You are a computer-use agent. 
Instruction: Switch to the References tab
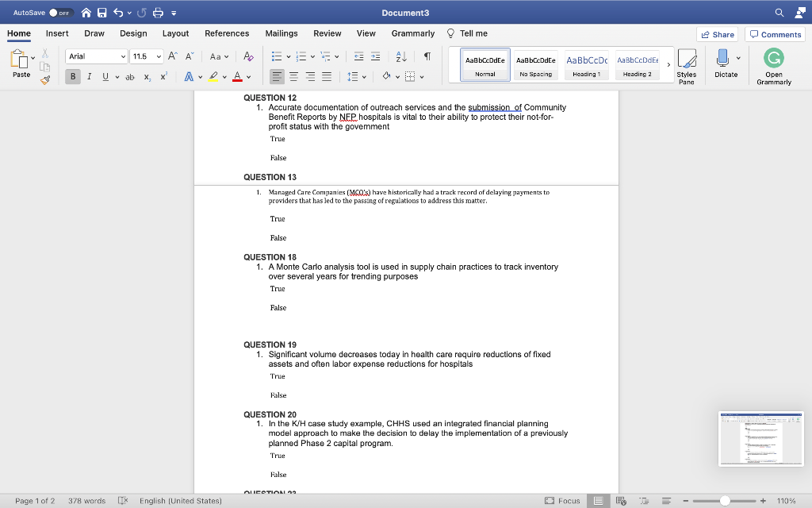tap(227, 33)
